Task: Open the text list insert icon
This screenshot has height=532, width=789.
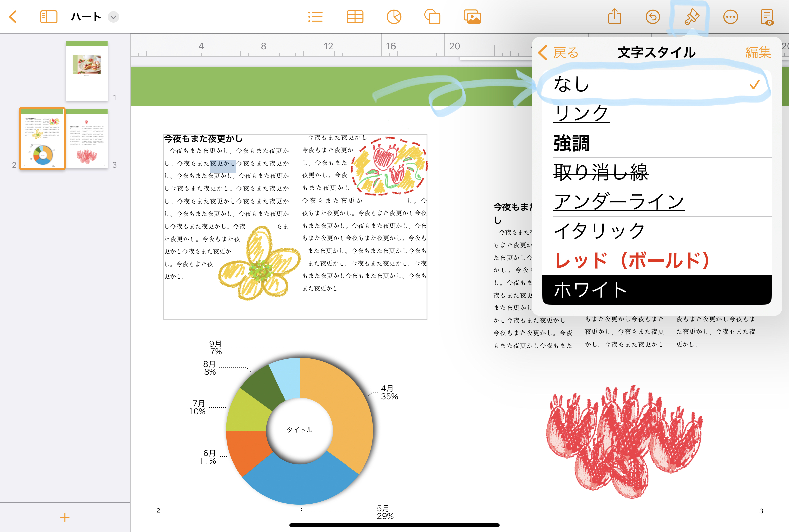Action: (x=315, y=17)
